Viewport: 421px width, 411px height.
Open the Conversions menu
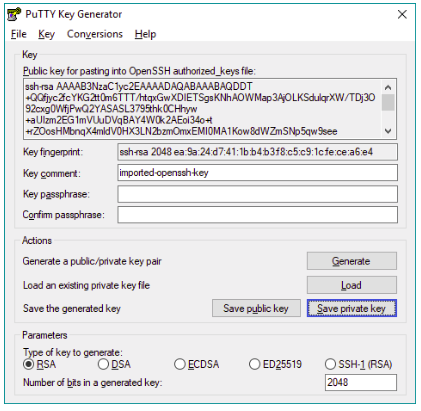tap(95, 34)
